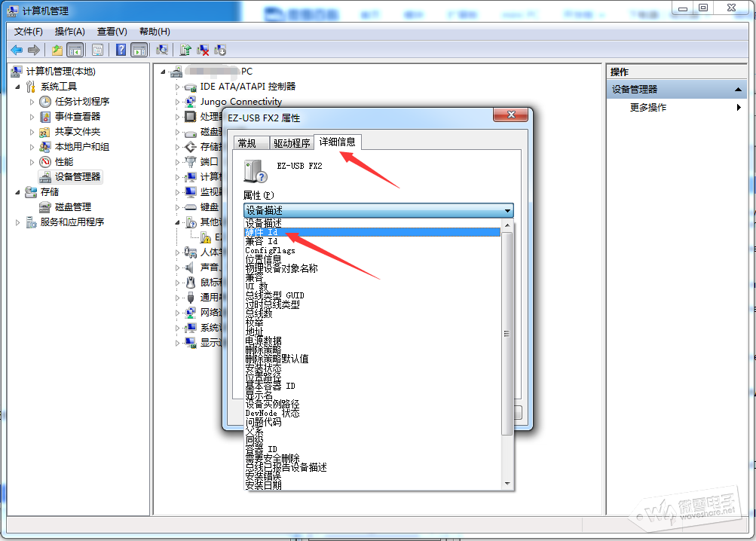This screenshot has height=541, width=756.
Task: Click the dropdown list scroll down arrow
Action: tap(507, 484)
